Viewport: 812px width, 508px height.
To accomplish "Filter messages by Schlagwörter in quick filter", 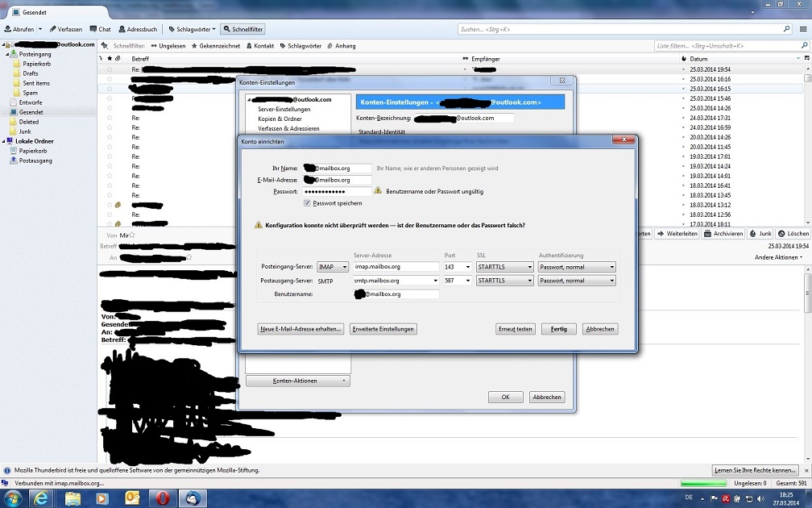I will point(301,46).
